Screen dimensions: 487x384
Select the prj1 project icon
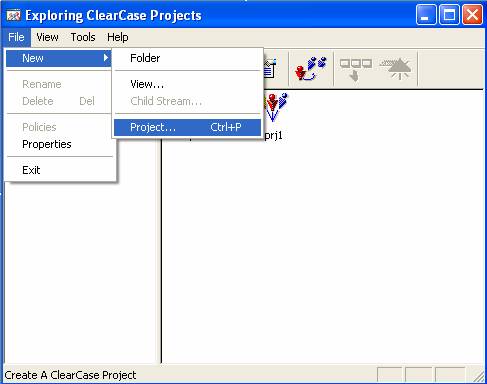(x=276, y=107)
